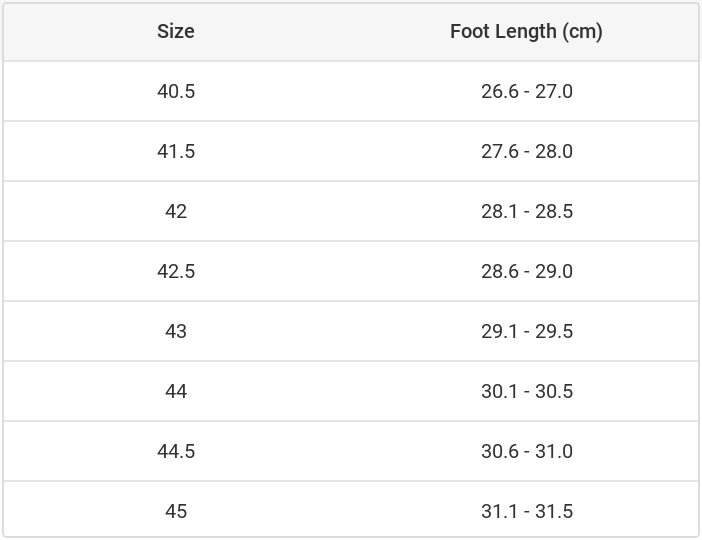Click the 28.1 - 28.5 foot length cell
Viewport: 702px width, 540px height.
click(526, 211)
